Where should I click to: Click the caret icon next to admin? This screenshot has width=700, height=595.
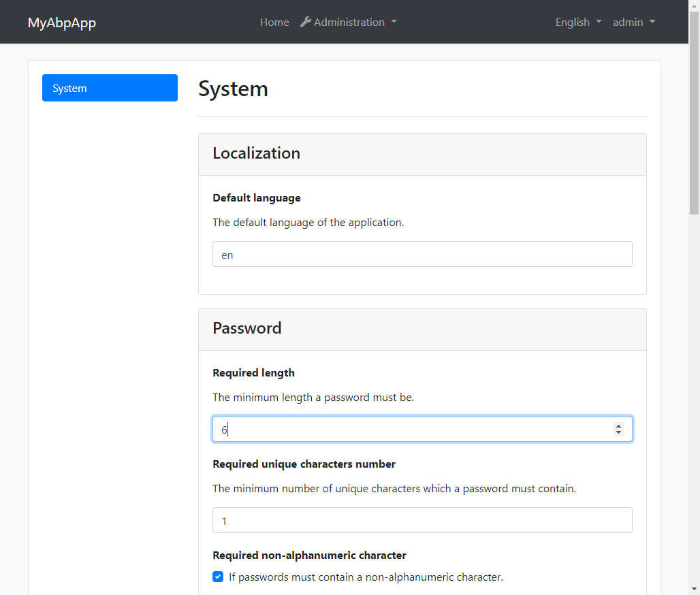tap(653, 22)
